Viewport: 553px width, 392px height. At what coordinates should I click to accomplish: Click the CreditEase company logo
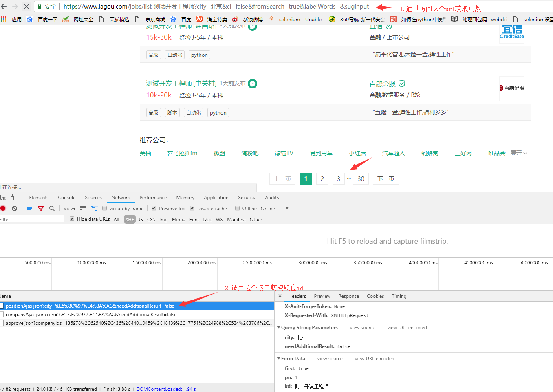point(512,32)
